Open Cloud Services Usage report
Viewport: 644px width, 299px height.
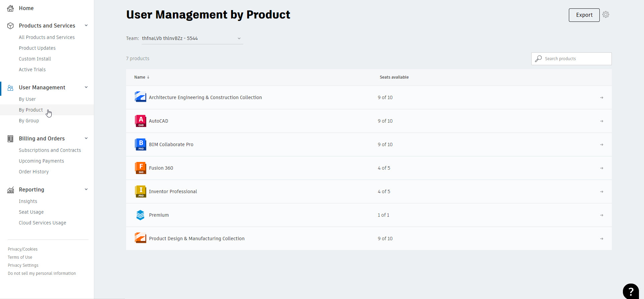(42, 223)
